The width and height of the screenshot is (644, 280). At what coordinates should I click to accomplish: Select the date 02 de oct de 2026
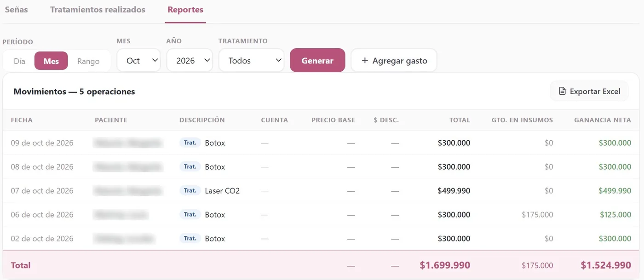point(42,239)
